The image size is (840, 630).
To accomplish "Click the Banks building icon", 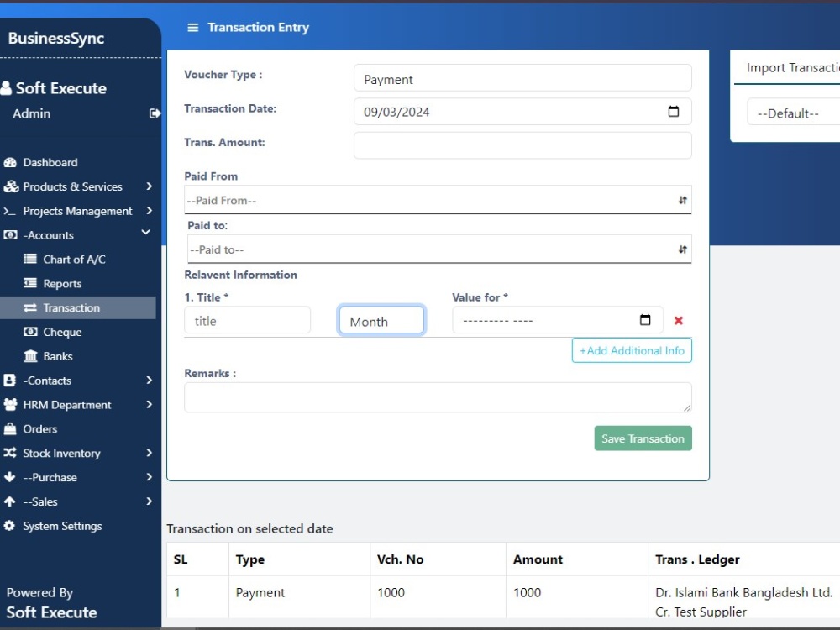I will tap(30, 356).
